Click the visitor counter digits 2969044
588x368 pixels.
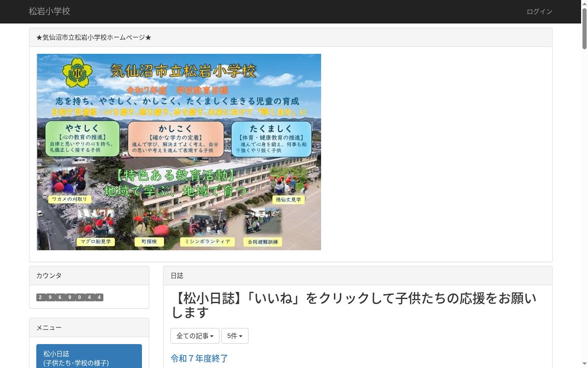point(70,297)
